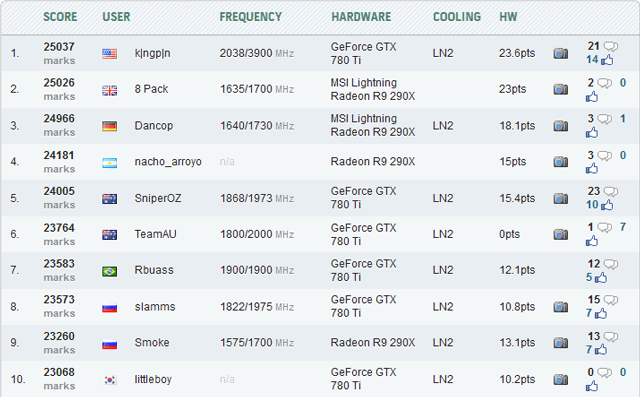This screenshot has height=397, width=640.
Task: Open the comments bubble in slamms' row
Action: (x=611, y=300)
